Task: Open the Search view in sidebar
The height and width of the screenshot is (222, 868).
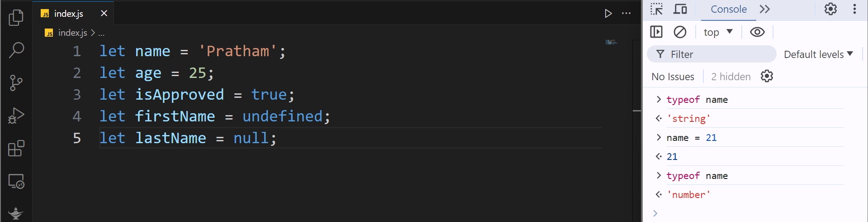Action: tap(16, 50)
